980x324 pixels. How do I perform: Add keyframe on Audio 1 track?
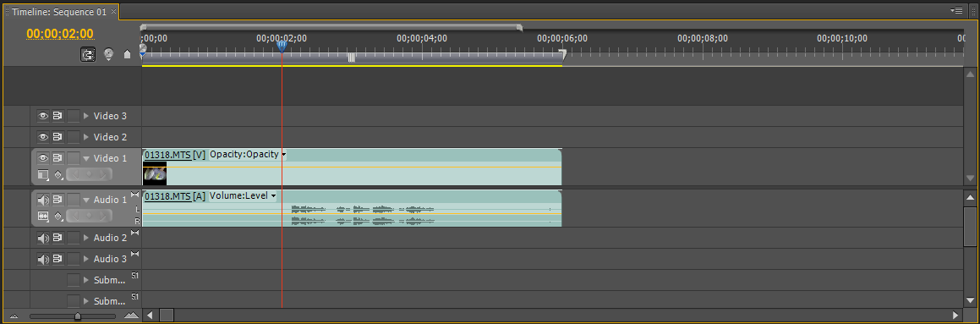90,216
